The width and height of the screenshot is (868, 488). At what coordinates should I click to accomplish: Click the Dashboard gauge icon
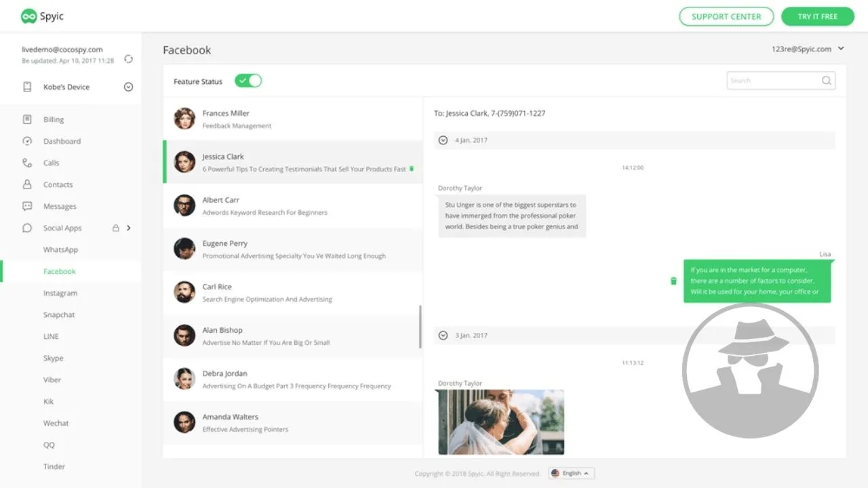pos(27,141)
